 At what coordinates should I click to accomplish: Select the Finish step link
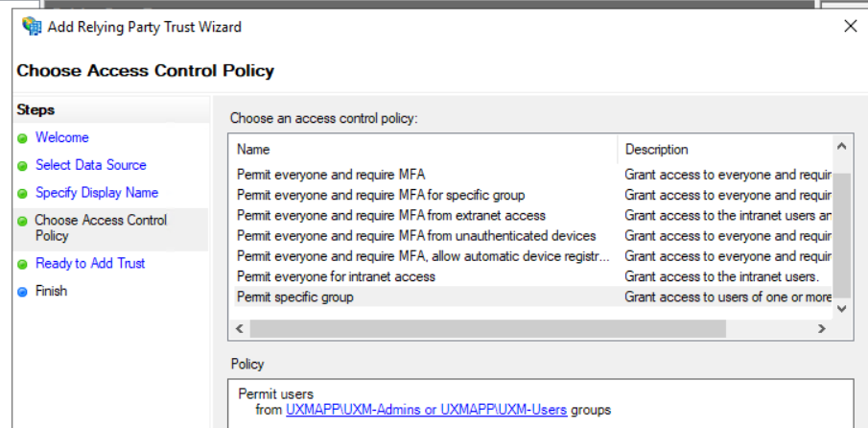(x=51, y=291)
